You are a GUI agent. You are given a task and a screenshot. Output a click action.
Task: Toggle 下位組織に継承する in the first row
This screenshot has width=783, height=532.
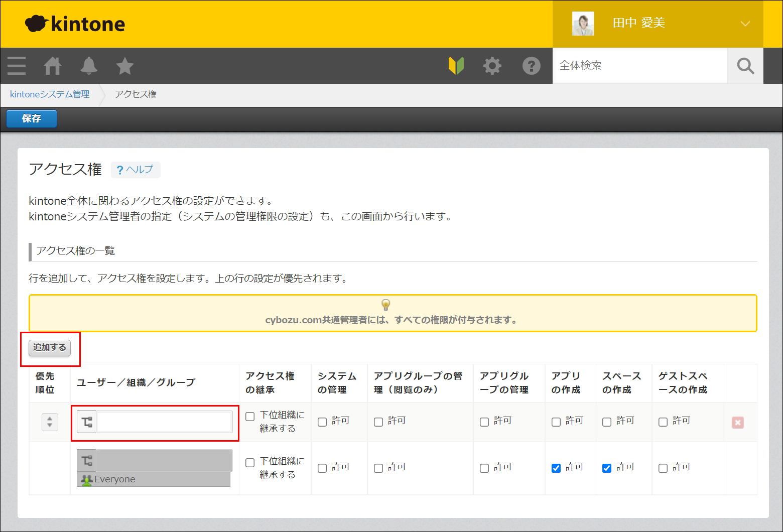pyautogui.click(x=250, y=417)
